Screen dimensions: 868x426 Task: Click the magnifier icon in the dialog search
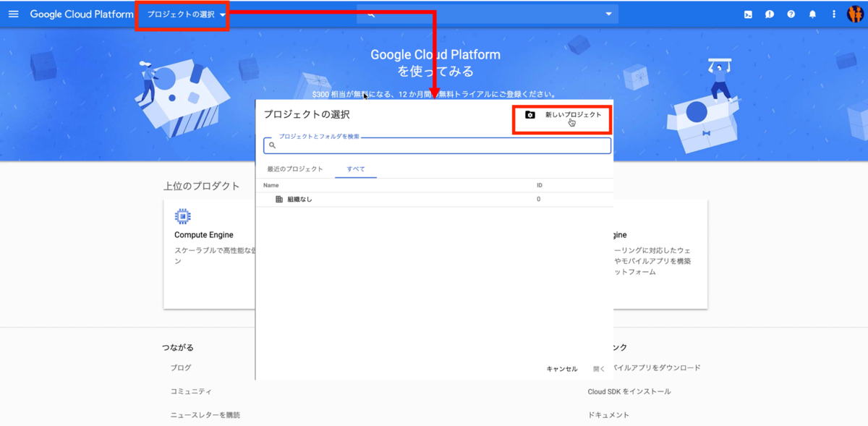point(273,145)
